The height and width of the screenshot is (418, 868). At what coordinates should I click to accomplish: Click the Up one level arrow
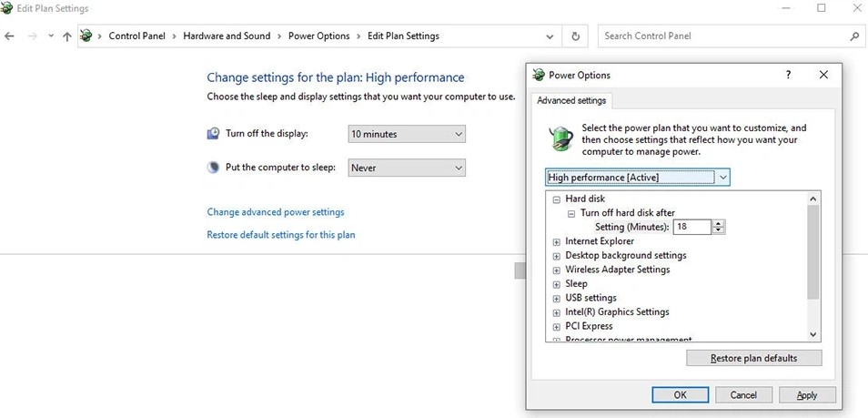[67, 36]
